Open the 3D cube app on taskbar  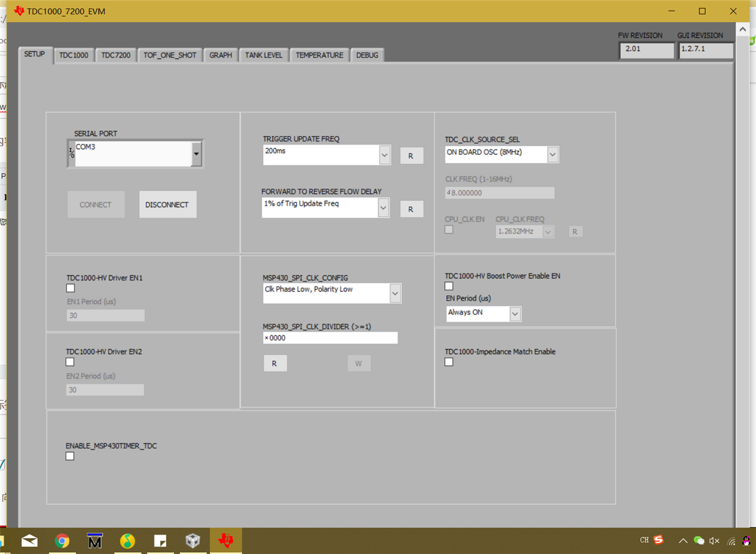coord(192,541)
